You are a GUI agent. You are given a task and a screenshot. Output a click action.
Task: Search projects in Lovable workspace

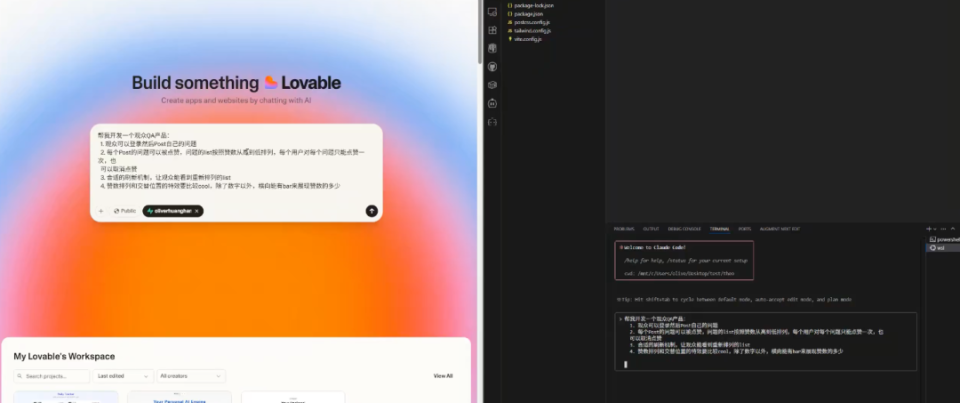pyautogui.click(x=51, y=376)
